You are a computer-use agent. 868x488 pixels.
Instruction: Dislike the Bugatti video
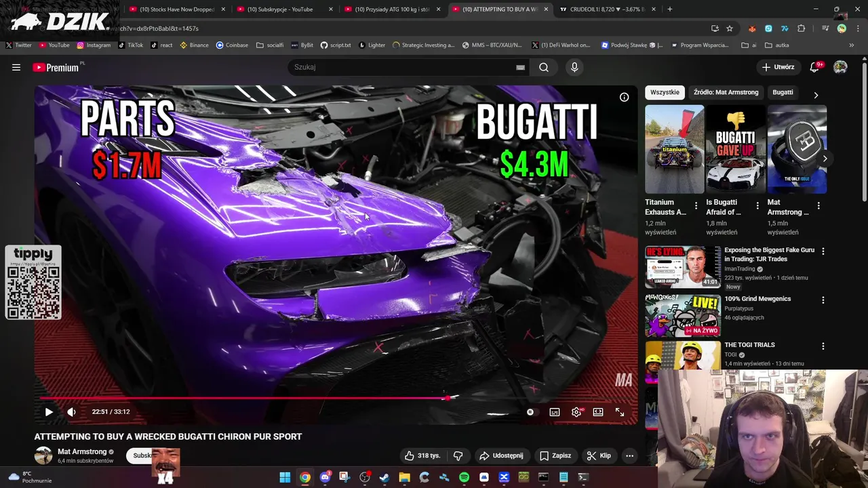coord(458,455)
